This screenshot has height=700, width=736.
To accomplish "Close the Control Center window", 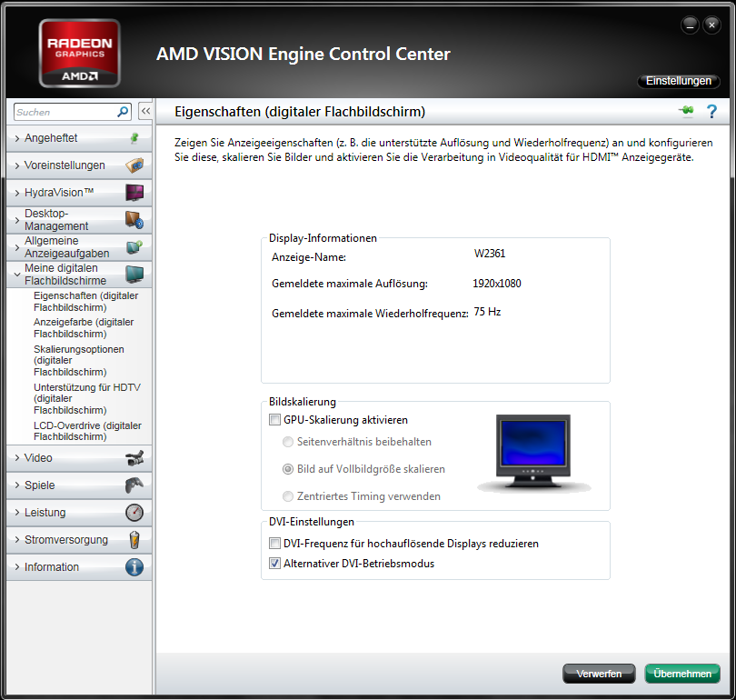I will (x=711, y=25).
